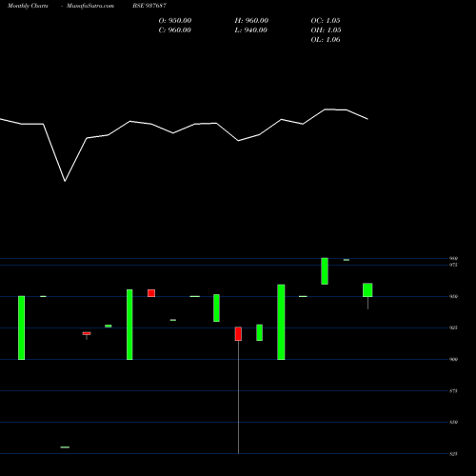Click the "Monthly Charts" title text

coord(28,6)
